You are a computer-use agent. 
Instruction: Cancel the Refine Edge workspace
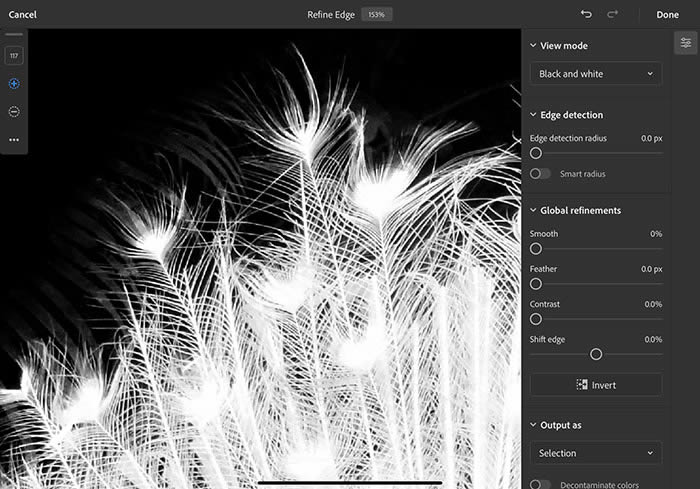23,15
